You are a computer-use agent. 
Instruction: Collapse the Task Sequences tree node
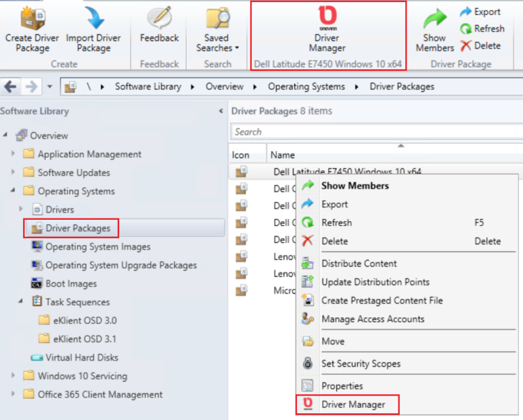point(21,302)
